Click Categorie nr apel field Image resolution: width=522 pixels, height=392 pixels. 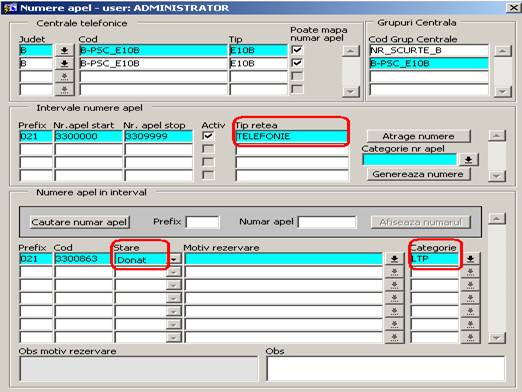pyautogui.click(x=409, y=160)
